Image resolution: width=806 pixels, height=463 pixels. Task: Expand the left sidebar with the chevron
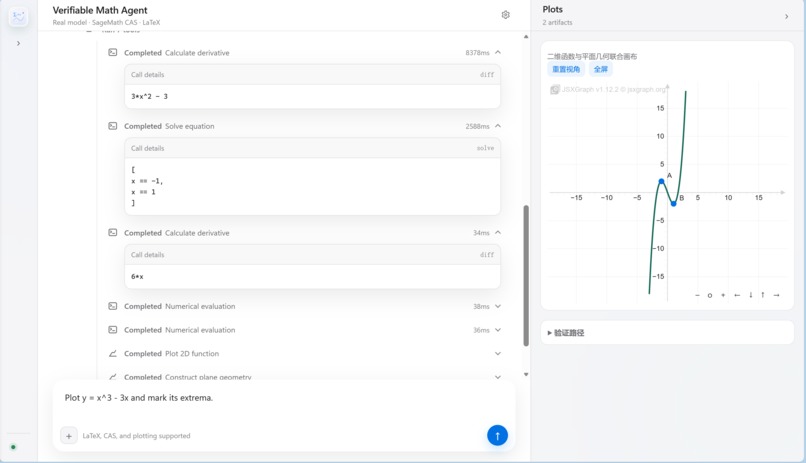point(19,43)
